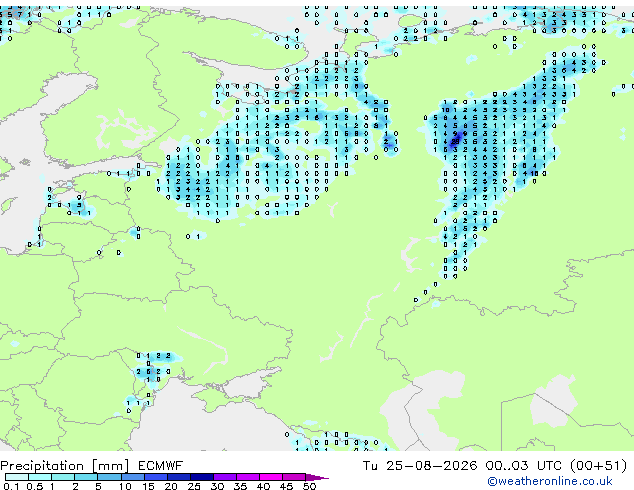Pick the 10 to 15 mm legend swatch
The image size is (634, 490).
click(x=132, y=477)
